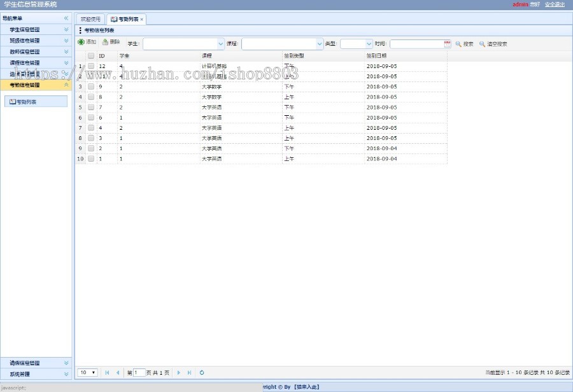Jump to last page with pagination arrow icon
573x392 pixels.
(189, 372)
